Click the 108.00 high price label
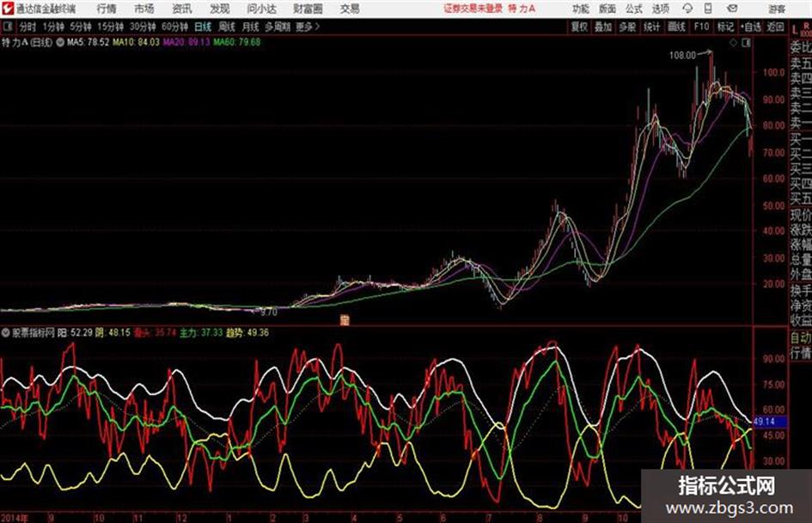Viewport: 812px width, 523px height. [682, 55]
